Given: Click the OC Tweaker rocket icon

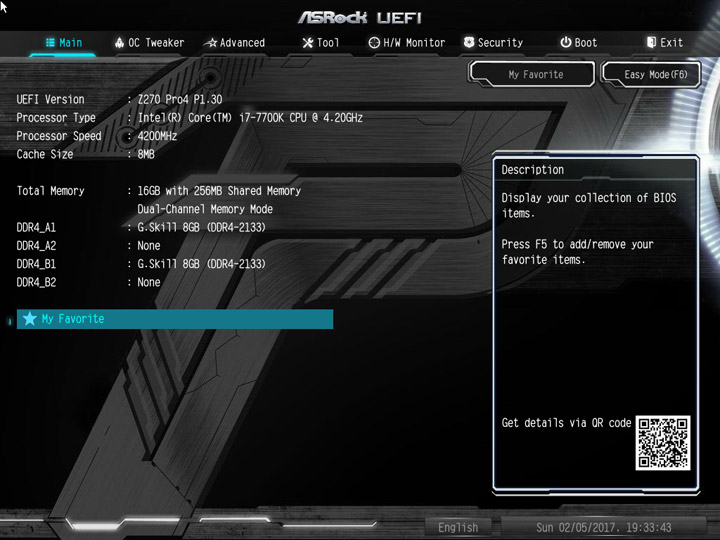Looking at the screenshot, I should 119,43.
